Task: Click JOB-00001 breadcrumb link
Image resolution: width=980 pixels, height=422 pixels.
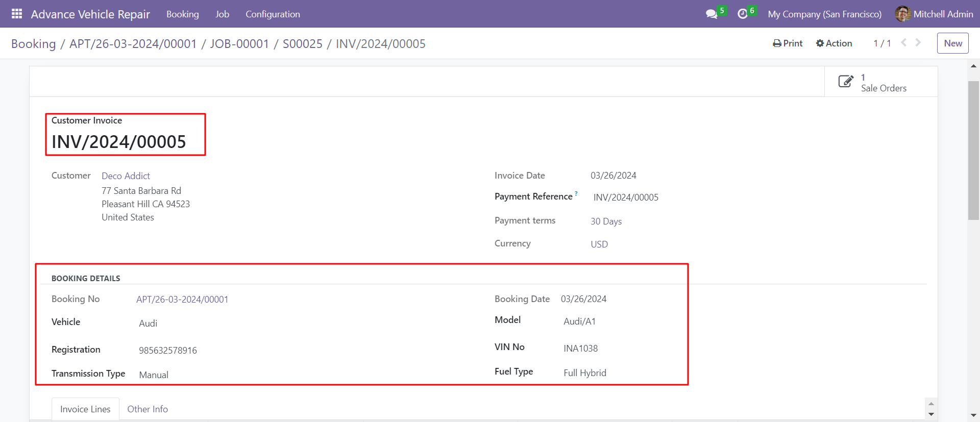Action: 239,44
